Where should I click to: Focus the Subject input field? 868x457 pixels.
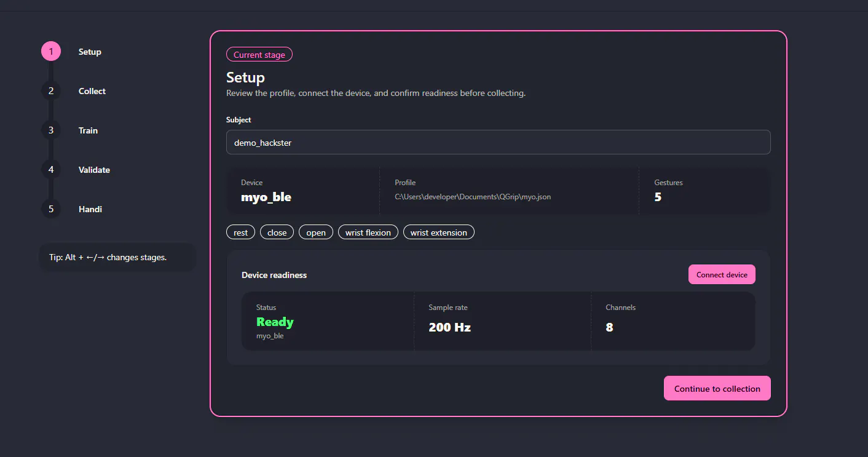click(499, 142)
